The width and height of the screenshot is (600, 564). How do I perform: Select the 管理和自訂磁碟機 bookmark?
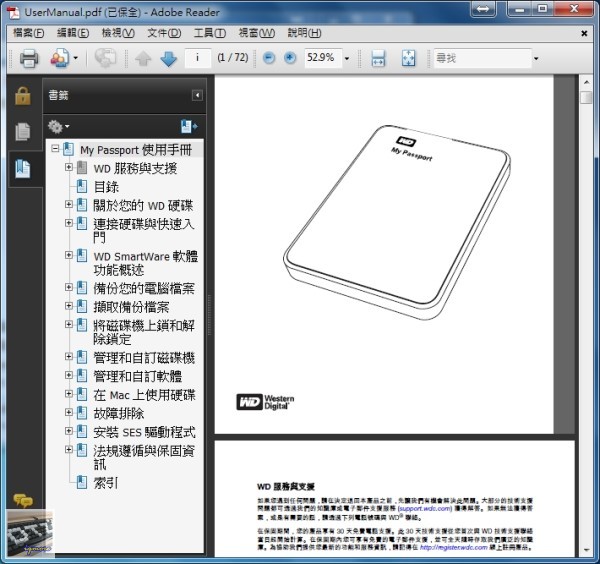point(144,358)
